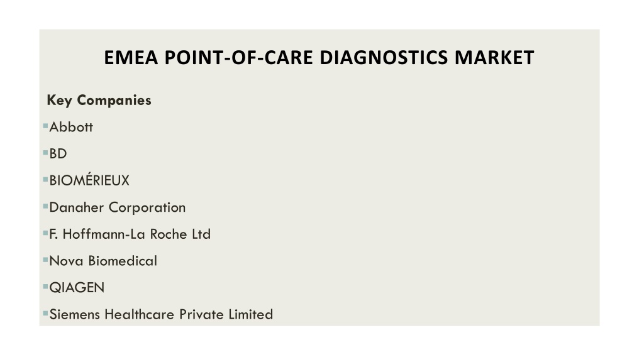Select the BD company entry
Screen dimensions: 644x362
[58, 154]
